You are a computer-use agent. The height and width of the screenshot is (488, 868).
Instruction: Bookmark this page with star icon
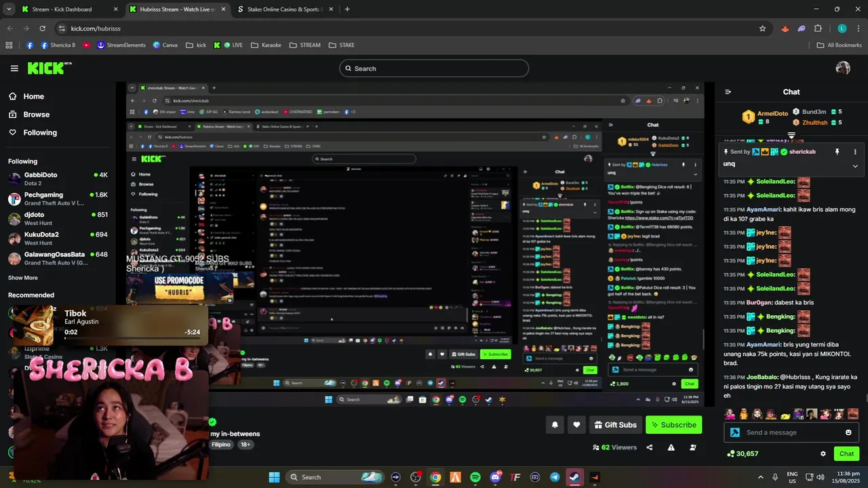click(762, 28)
